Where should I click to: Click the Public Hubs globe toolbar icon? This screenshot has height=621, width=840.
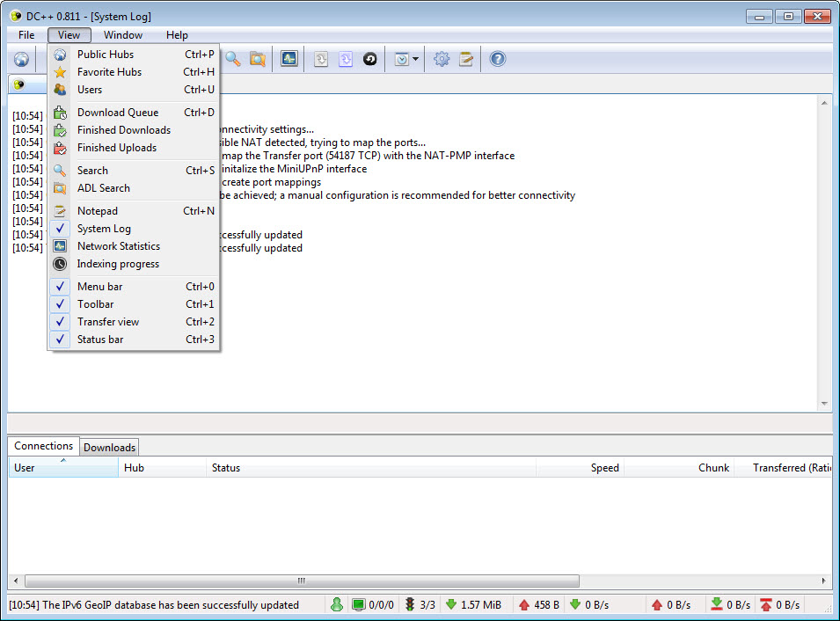point(21,59)
